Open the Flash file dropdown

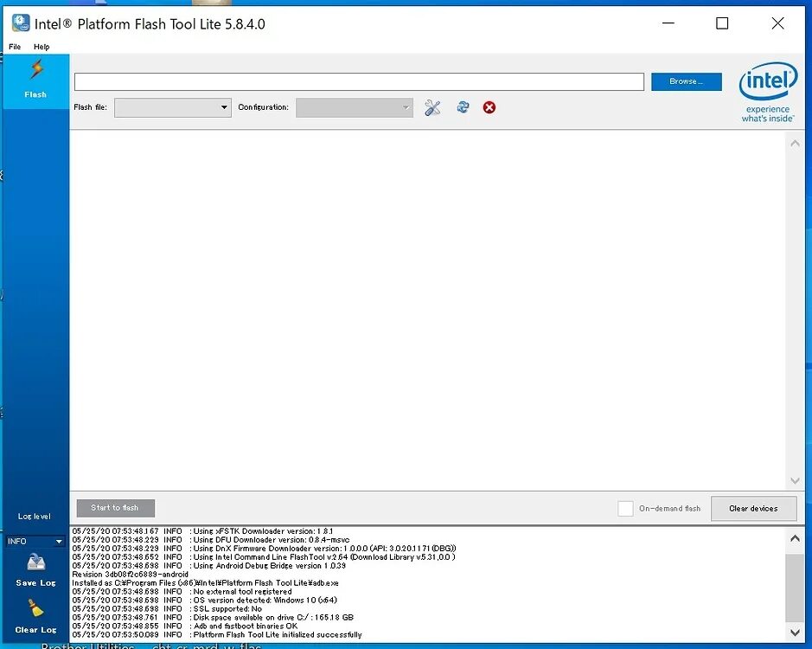pyautogui.click(x=172, y=107)
